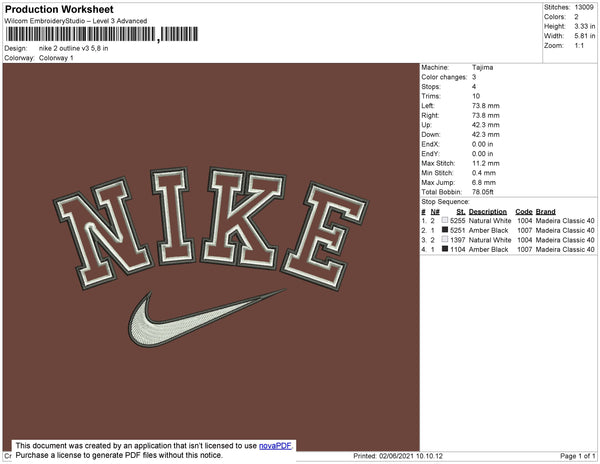Click the Width value 5.81 in
Image resolution: width=600 pixels, height=464 pixels.
pyautogui.click(x=585, y=36)
